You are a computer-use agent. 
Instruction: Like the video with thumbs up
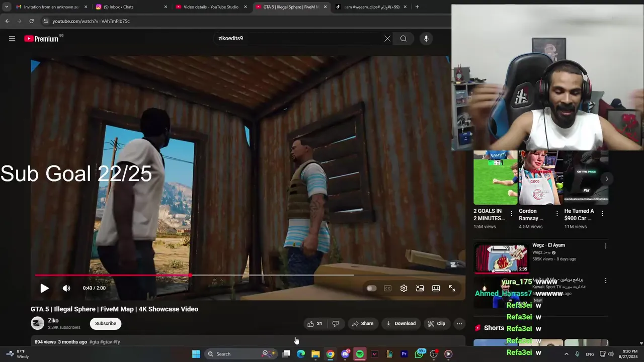[x=315, y=324]
